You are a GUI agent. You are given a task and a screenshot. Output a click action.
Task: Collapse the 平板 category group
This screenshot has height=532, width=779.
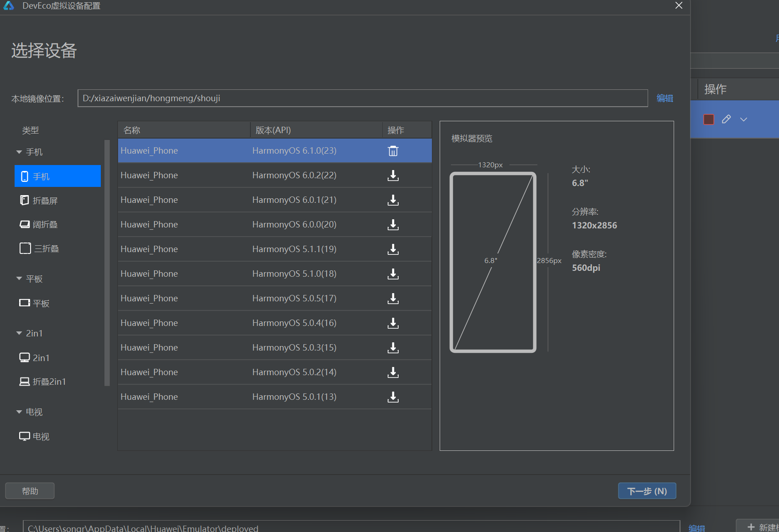(19, 279)
